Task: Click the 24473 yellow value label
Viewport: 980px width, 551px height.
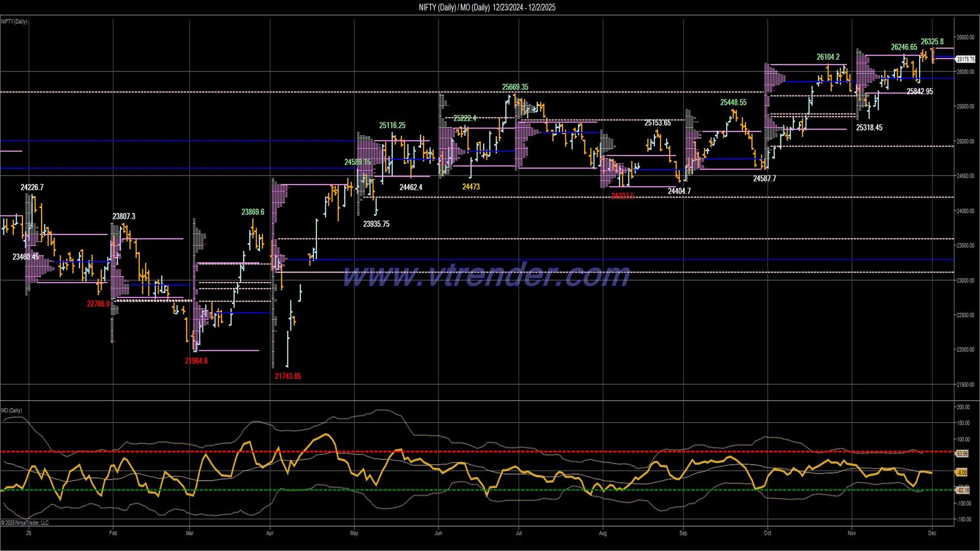Action: pyautogui.click(x=470, y=187)
